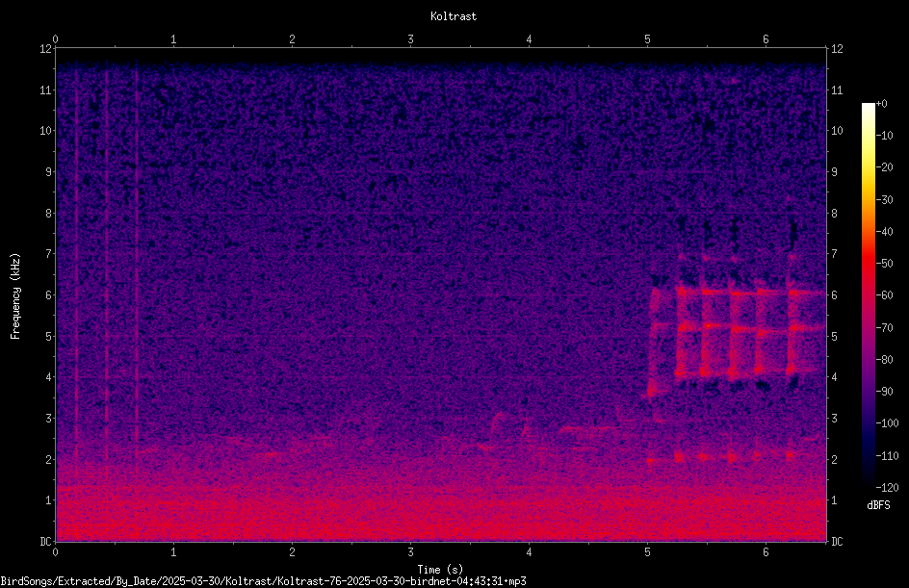The width and height of the screenshot is (909, 588).
Task: Click the -30 label on color scale
Action: (885, 200)
